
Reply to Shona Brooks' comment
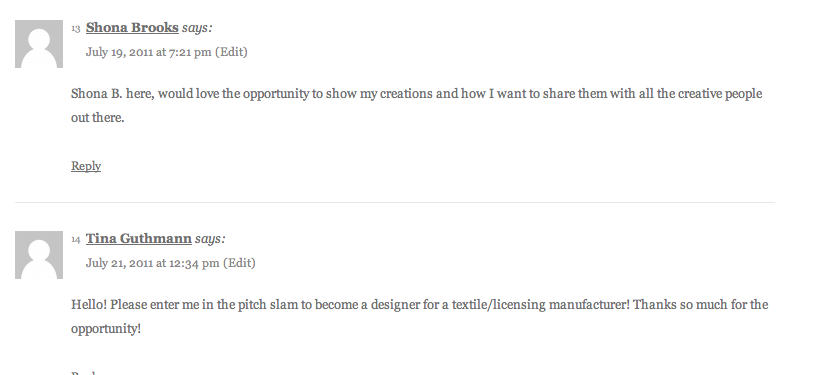[86, 166]
